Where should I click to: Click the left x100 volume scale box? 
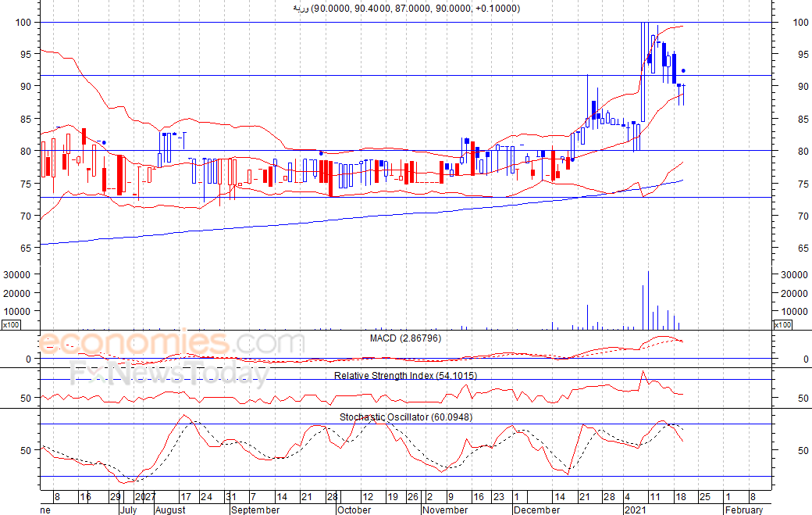11,324
